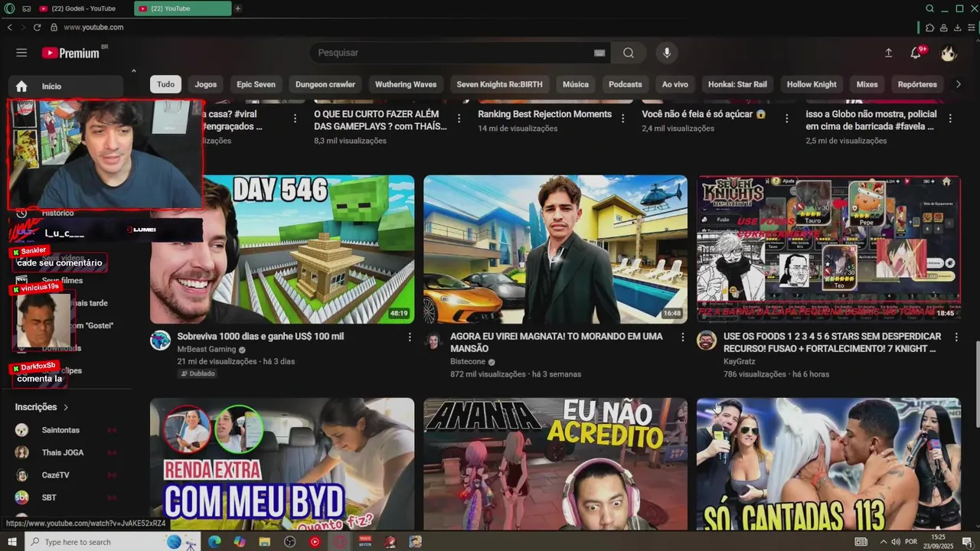980x551 pixels.
Task: Select the Ao vivo filter chip
Action: [675, 84]
